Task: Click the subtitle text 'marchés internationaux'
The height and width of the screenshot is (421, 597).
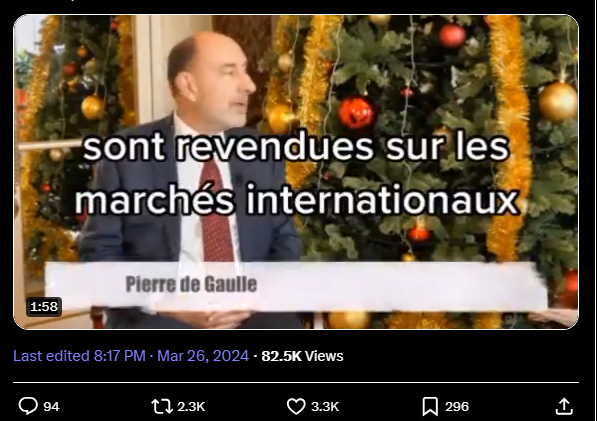Action: [x=297, y=199]
